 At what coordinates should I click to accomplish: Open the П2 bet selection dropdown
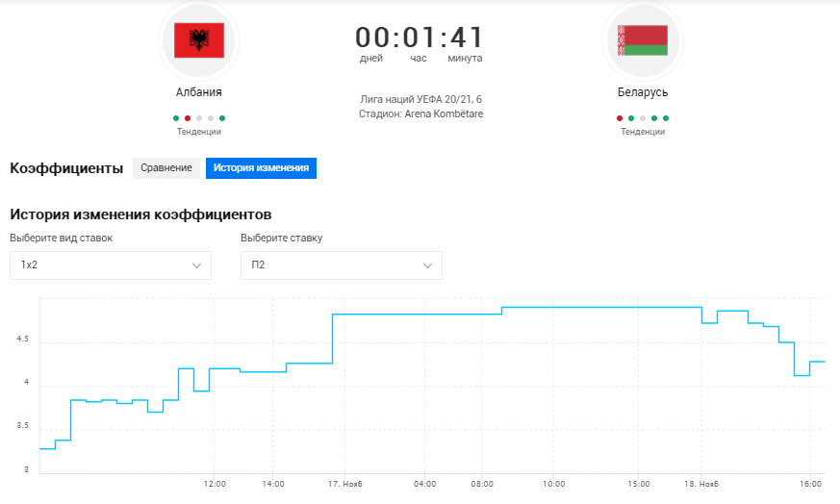(341, 265)
